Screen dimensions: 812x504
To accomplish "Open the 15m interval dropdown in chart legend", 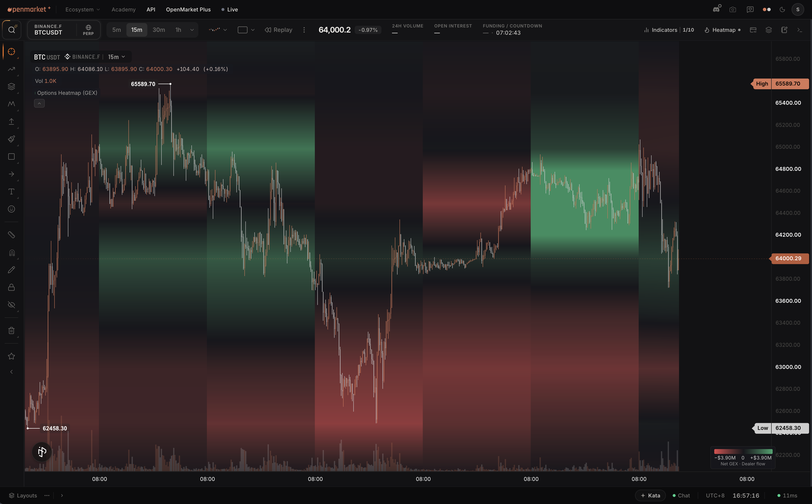I will point(116,57).
